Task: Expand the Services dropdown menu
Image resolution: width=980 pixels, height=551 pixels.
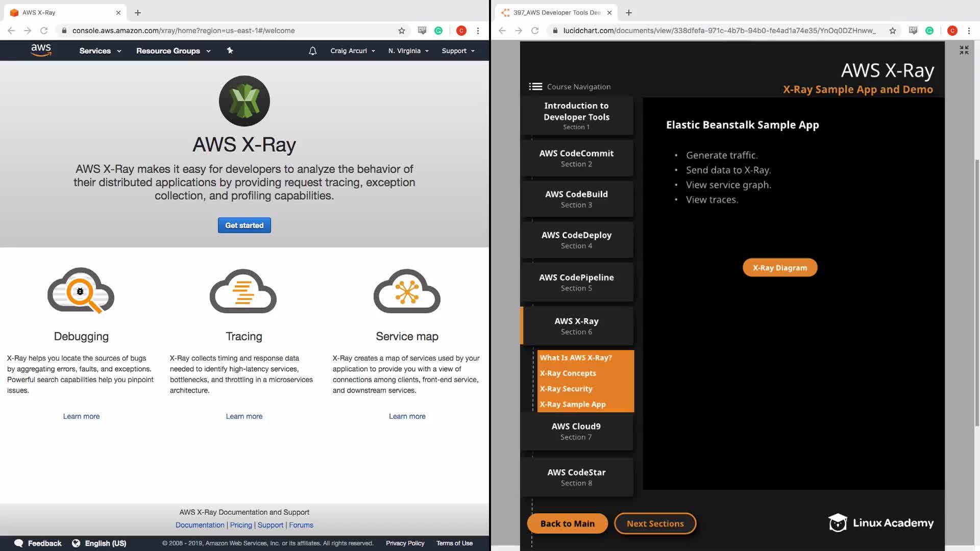Action: [100, 51]
